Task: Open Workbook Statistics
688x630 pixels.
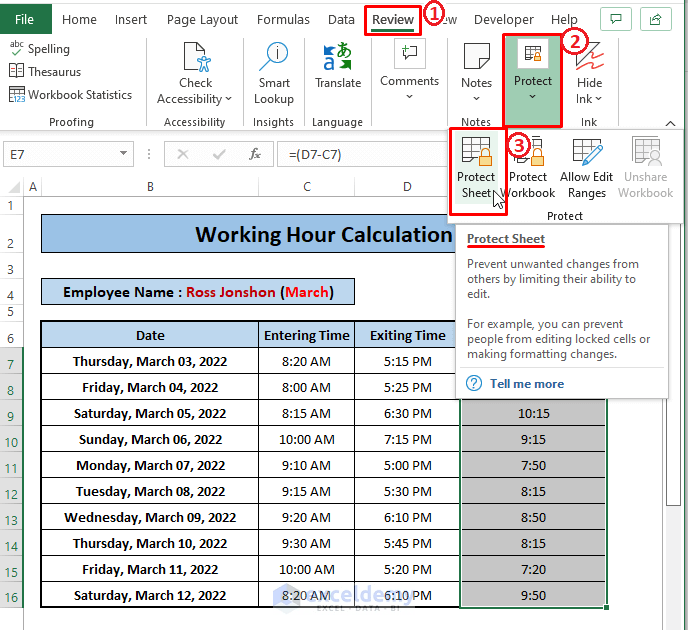Action: coord(70,95)
